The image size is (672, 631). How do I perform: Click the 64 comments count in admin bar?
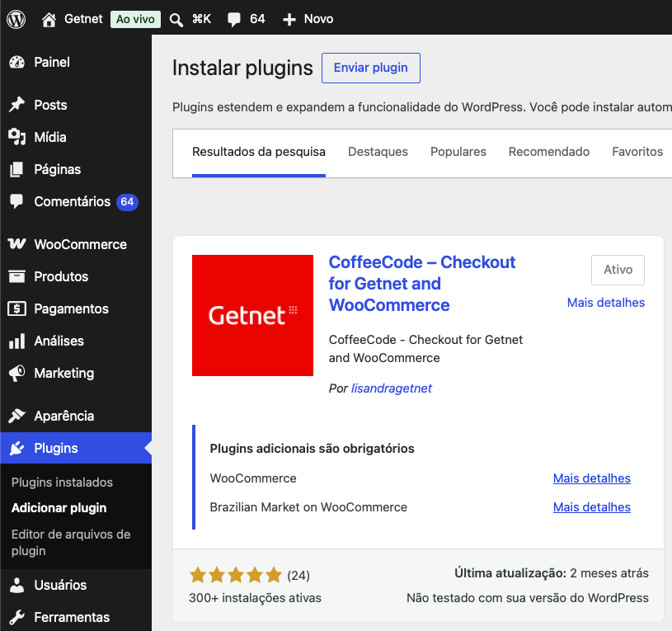click(257, 19)
